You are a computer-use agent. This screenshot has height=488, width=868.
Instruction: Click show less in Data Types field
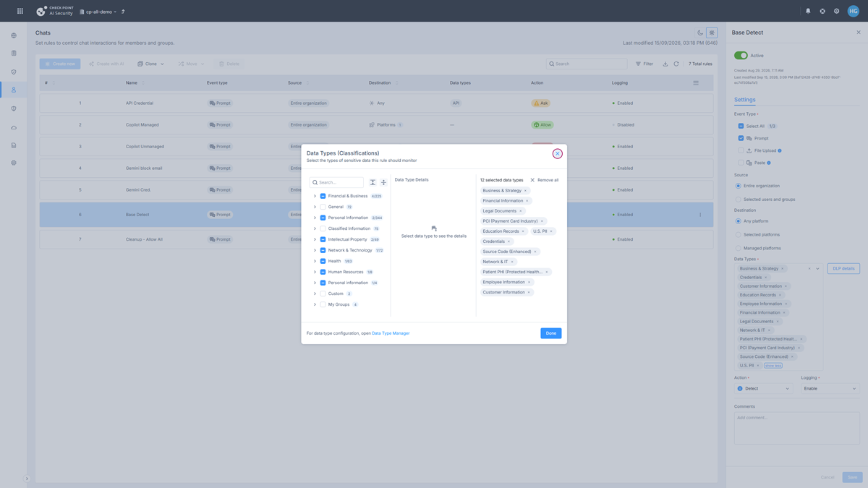click(x=773, y=366)
